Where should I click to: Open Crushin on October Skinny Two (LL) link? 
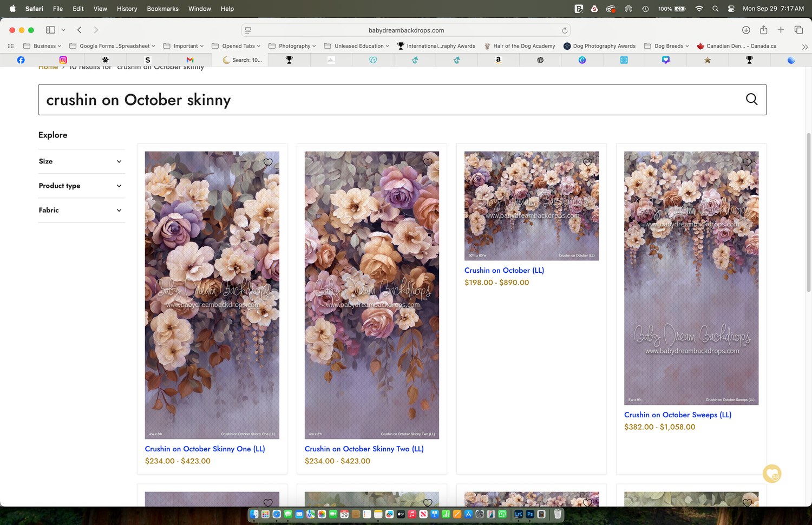pyautogui.click(x=364, y=449)
